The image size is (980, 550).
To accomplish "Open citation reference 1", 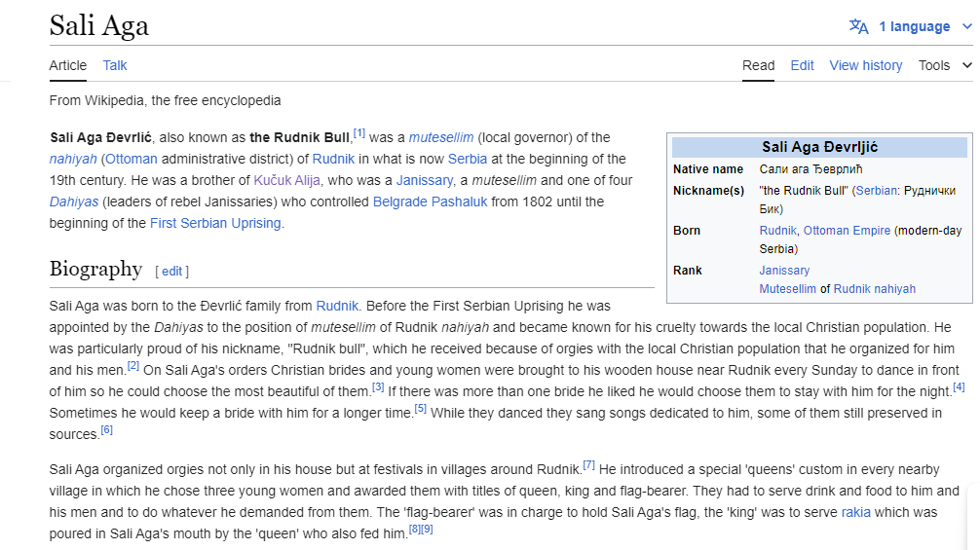I will tap(359, 133).
